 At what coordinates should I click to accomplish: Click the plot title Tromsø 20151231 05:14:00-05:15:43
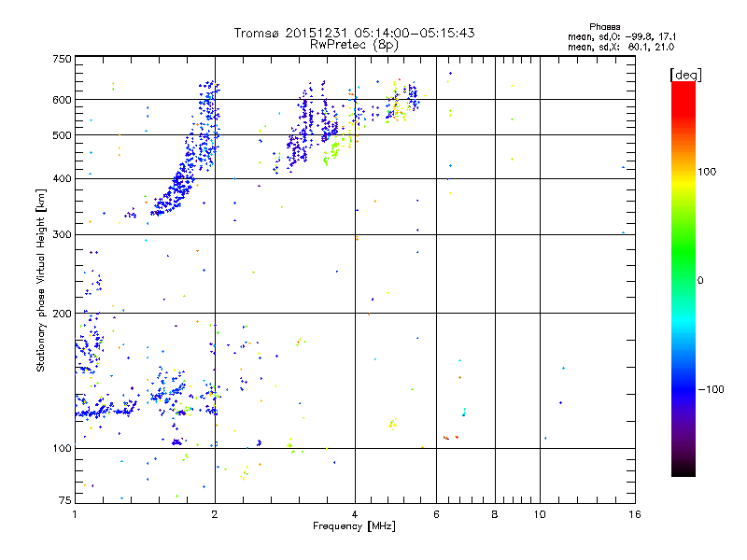tap(354, 33)
